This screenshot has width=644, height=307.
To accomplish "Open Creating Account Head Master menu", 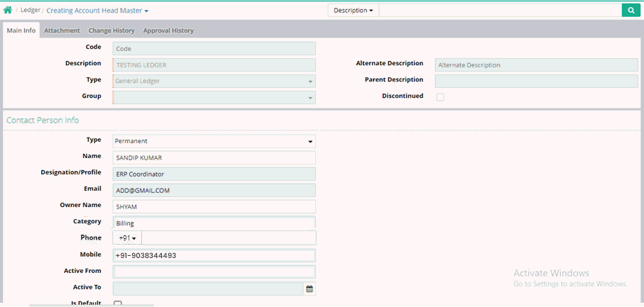I will [x=97, y=11].
